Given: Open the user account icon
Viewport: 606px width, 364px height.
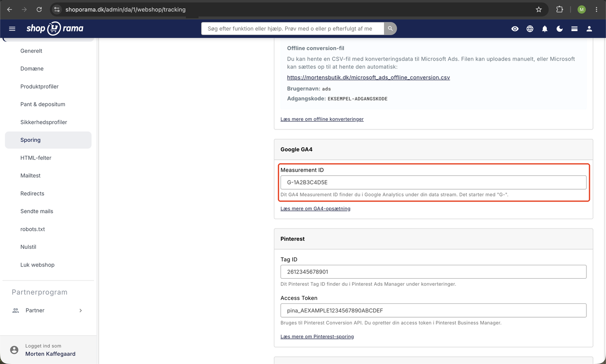Looking at the screenshot, I should click(x=589, y=29).
